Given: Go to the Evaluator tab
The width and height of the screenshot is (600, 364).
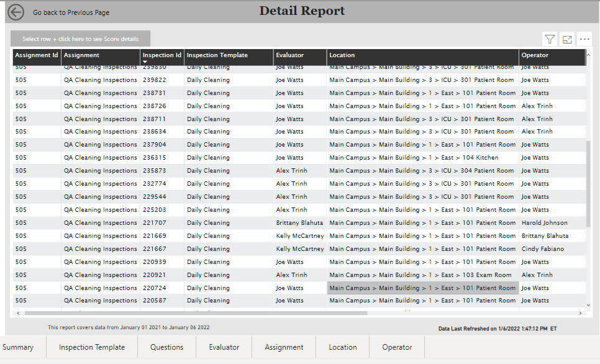Looking at the screenshot, I should click(x=224, y=347).
